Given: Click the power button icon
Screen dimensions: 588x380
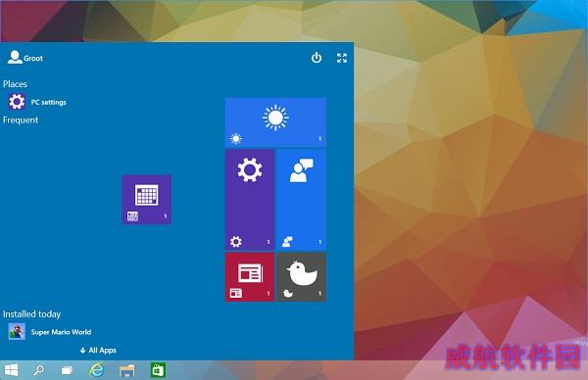Looking at the screenshot, I should pyautogui.click(x=317, y=58).
